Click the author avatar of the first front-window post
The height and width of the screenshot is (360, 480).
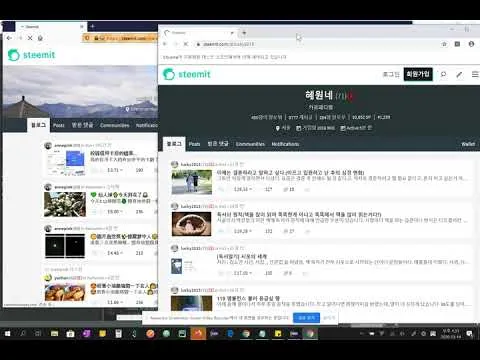(x=174, y=164)
